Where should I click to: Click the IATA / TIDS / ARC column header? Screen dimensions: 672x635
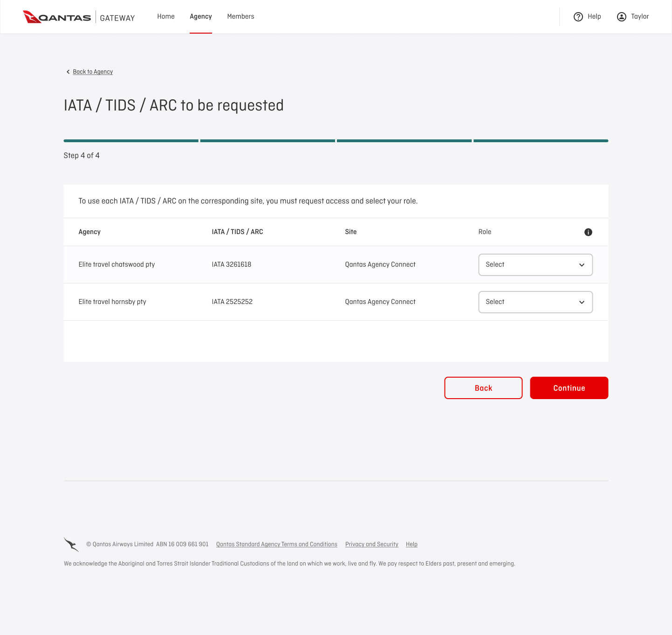237,232
